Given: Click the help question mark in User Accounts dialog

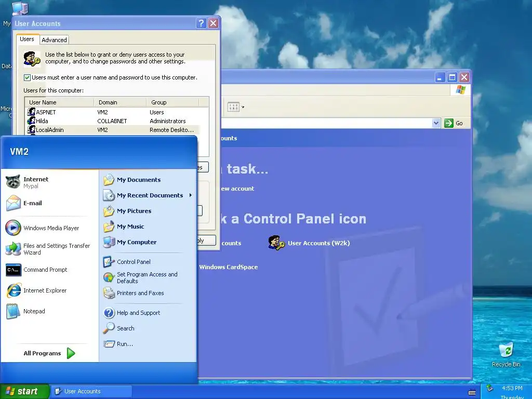Looking at the screenshot, I should click(201, 23).
